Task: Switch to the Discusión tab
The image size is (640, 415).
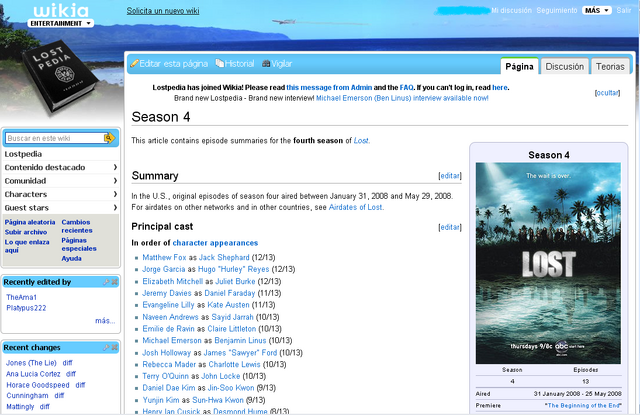Action: (x=564, y=66)
